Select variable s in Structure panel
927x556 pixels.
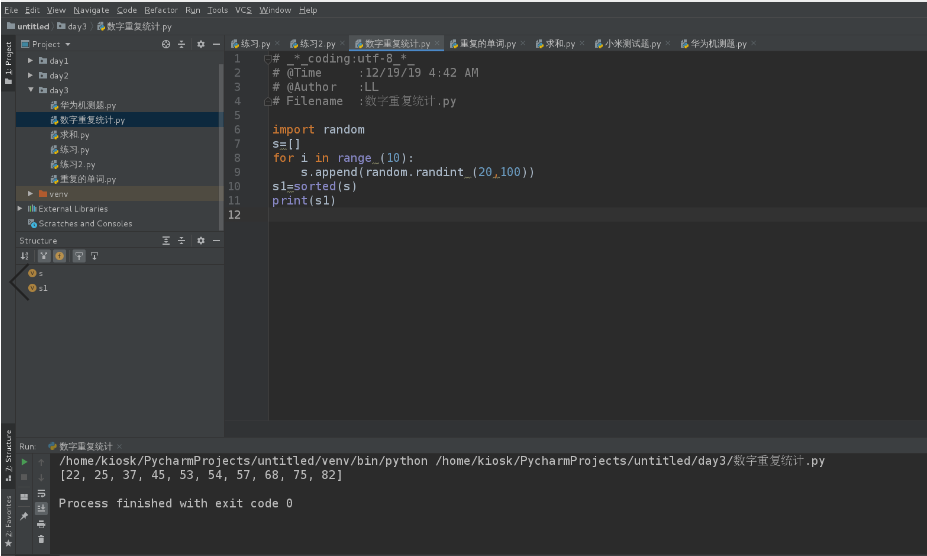coord(35,273)
